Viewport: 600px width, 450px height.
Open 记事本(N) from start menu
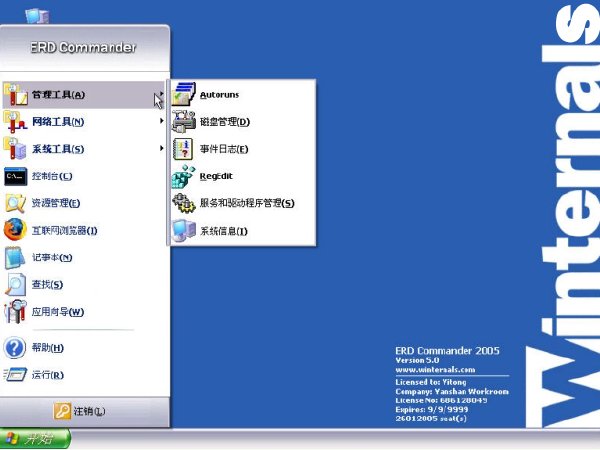coord(84,258)
